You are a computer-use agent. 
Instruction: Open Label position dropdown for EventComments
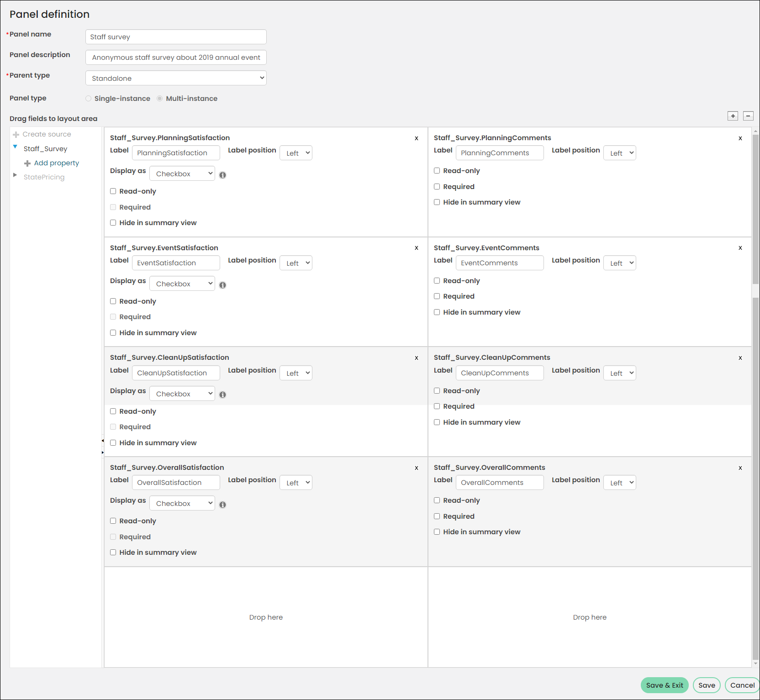click(x=620, y=263)
